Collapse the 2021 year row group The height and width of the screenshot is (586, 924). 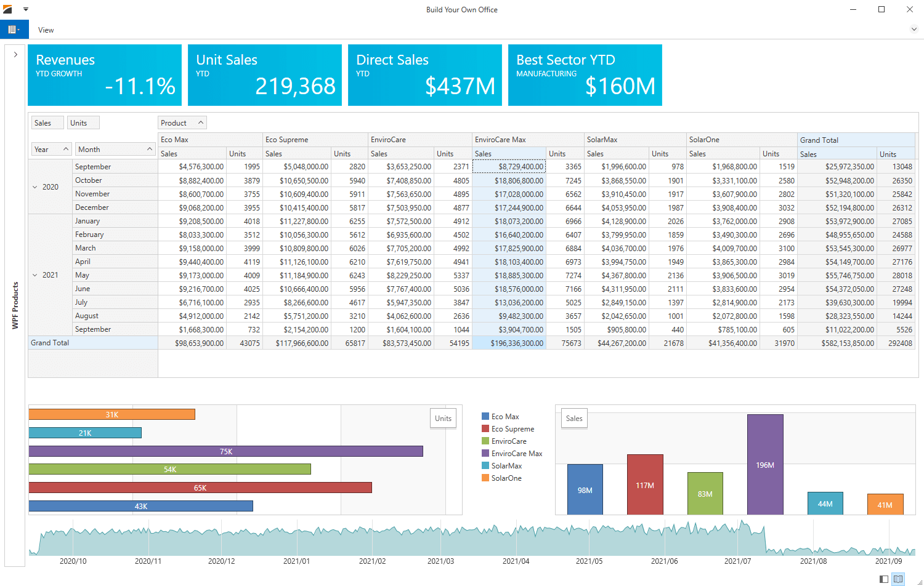35,275
